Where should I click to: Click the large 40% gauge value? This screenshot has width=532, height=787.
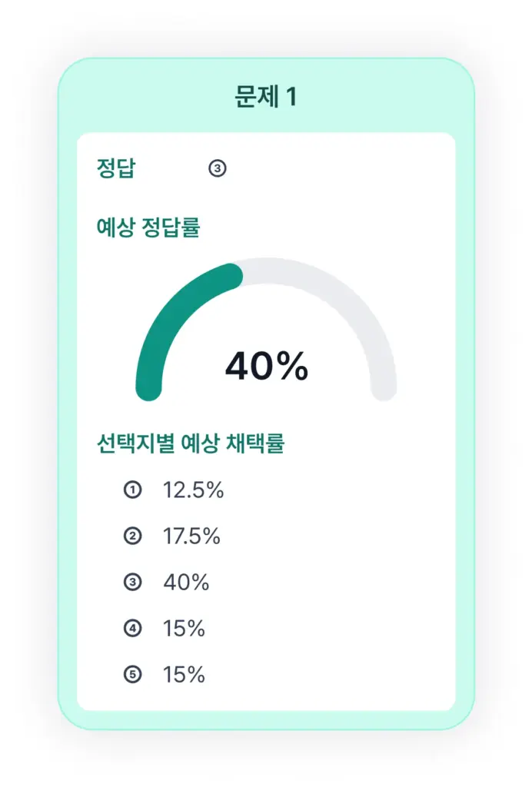pyautogui.click(x=266, y=367)
